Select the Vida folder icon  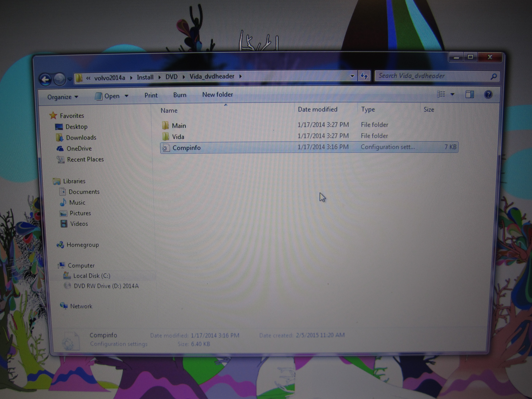[x=166, y=137]
